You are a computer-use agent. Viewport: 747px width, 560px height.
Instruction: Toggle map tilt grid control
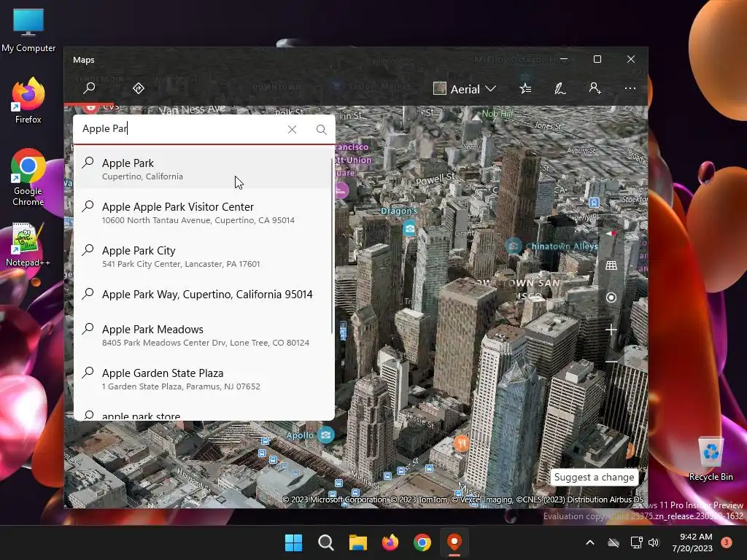coord(611,265)
